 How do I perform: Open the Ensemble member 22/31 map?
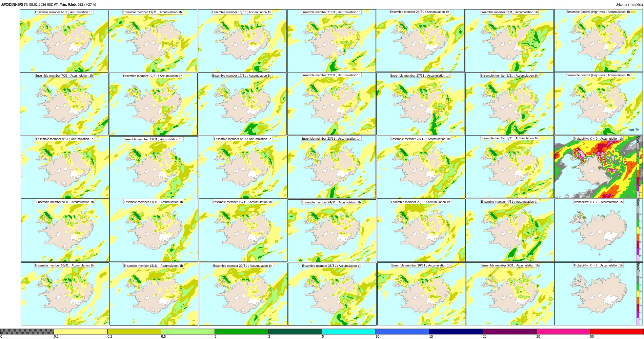pos(331,104)
